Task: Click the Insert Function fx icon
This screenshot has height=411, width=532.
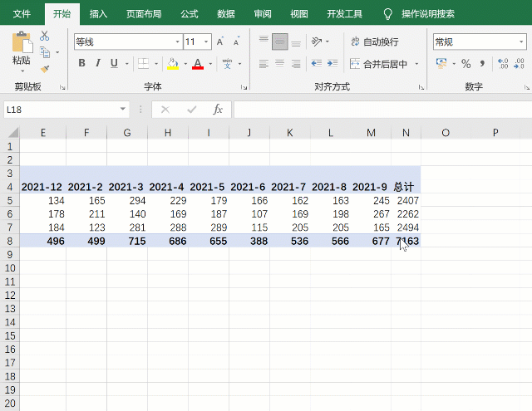Action: coord(218,110)
